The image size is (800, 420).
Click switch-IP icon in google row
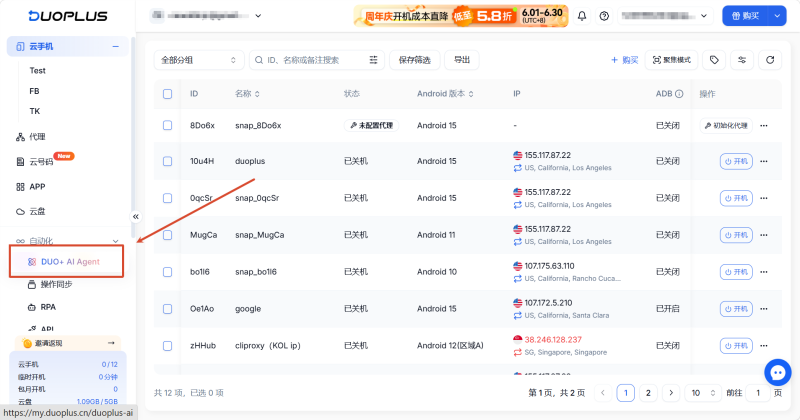(x=517, y=315)
